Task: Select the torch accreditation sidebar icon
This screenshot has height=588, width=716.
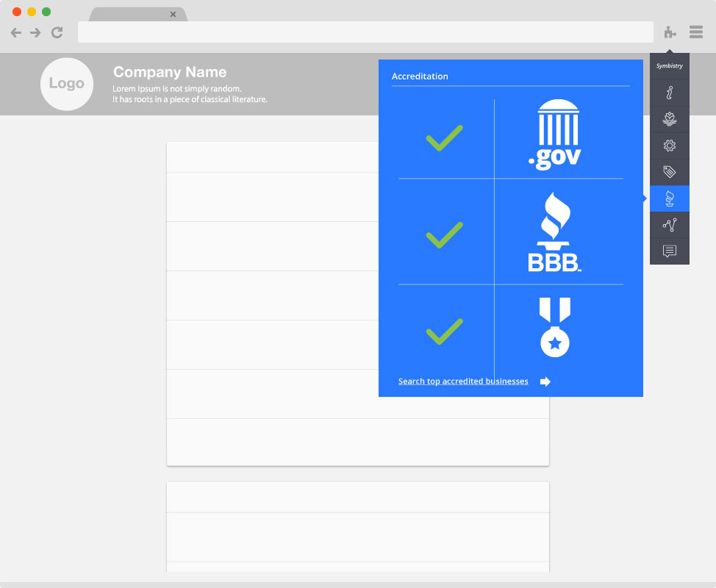Action: [670, 198]
